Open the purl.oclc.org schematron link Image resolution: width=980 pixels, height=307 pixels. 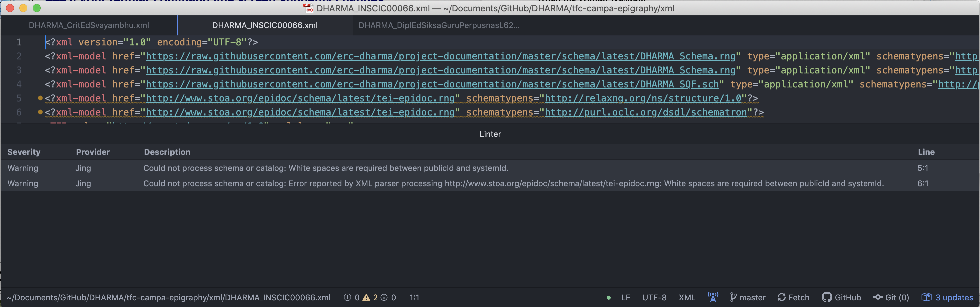click(x=646, y=112)
